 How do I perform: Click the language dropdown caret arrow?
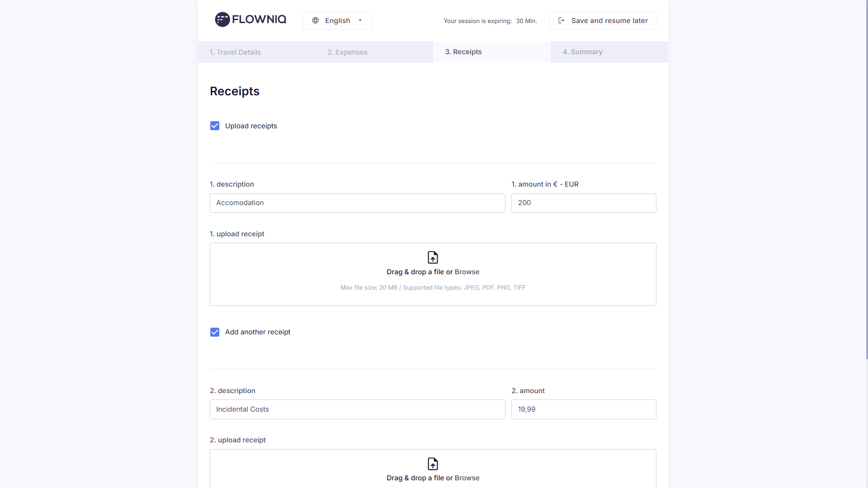pyautogui.click(x=360, y=21)
